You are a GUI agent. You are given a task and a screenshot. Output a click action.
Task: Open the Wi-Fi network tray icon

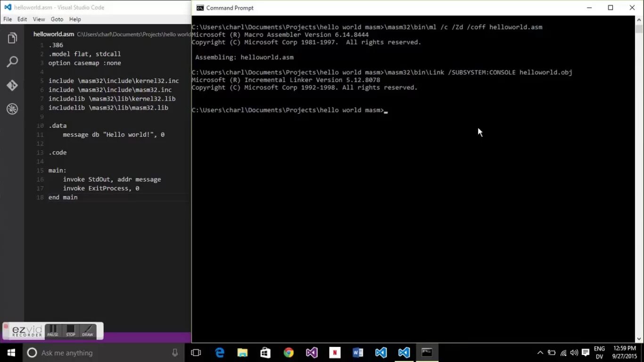(x=563, y=353)
